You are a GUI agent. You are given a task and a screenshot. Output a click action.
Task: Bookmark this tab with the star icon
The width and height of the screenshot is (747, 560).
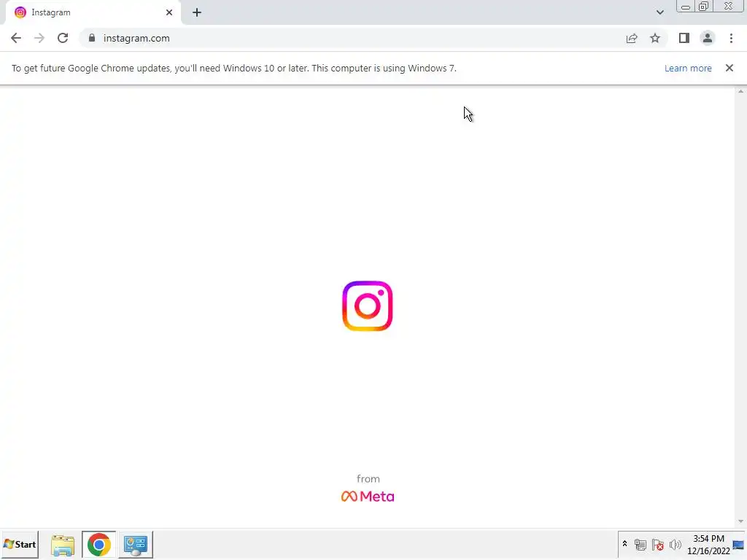(655, 38)
